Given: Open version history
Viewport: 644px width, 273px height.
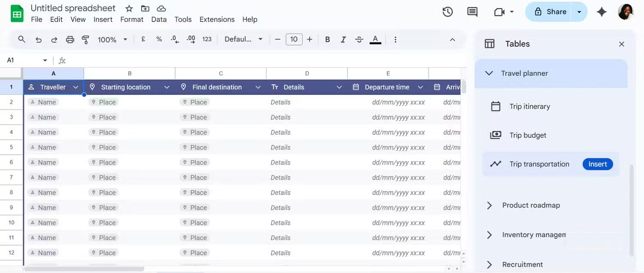Looking at the screenshot, I should (x=447, y=12).
